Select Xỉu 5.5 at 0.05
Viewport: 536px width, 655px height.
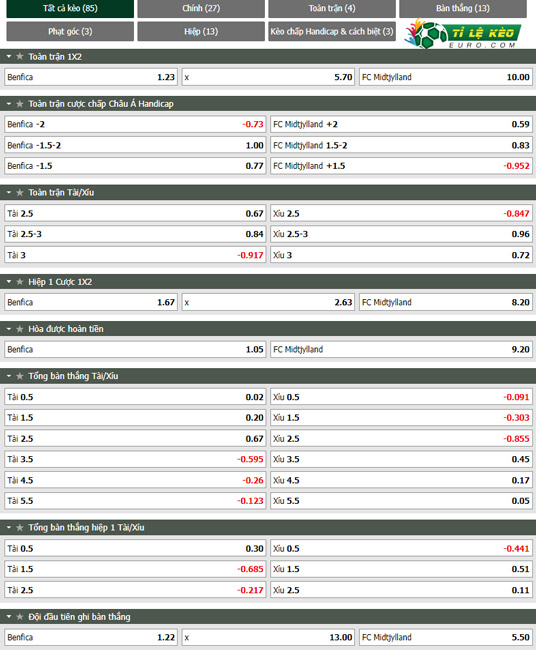(401, 501)
